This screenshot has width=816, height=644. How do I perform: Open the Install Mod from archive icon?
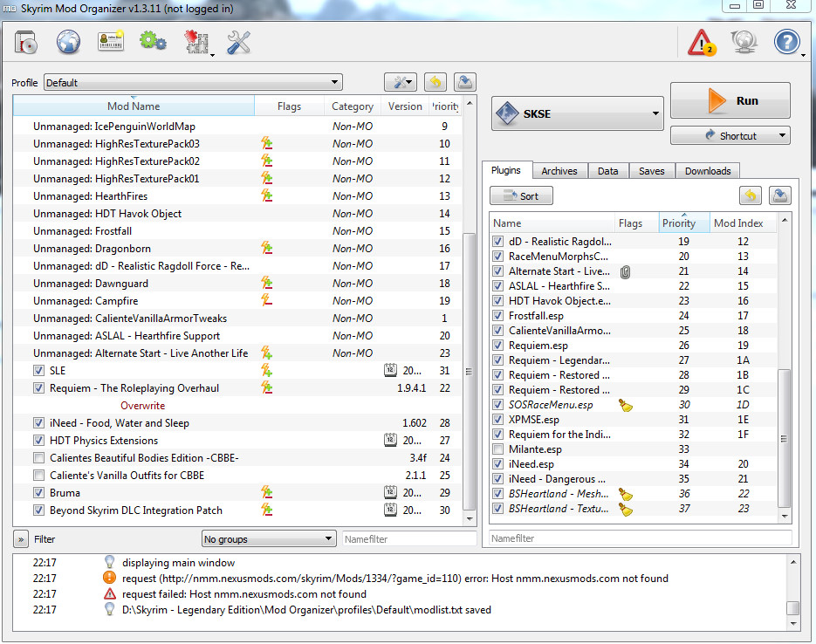pos(25,42)
